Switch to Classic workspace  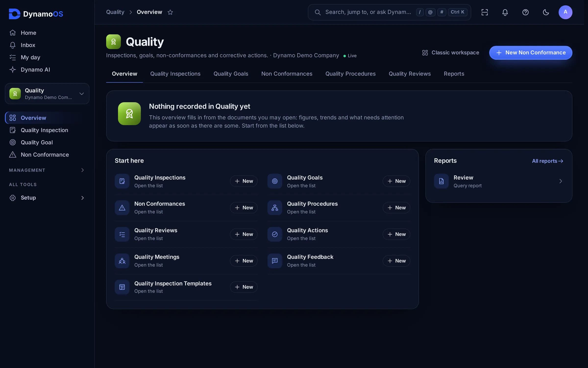[450, 53]
